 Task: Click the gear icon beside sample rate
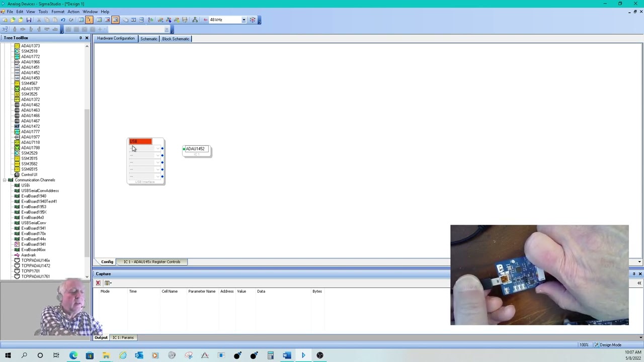(x=253, y=20)
